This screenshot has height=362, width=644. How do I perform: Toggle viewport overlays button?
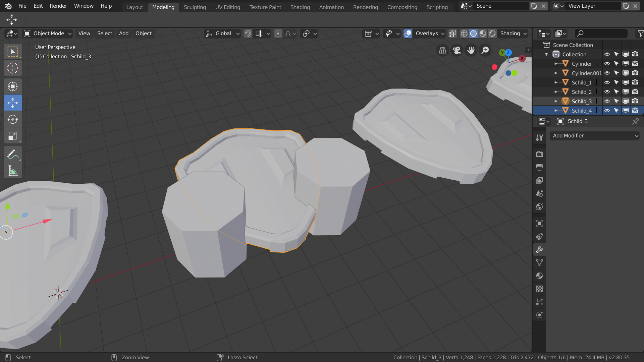coord(408,34)
